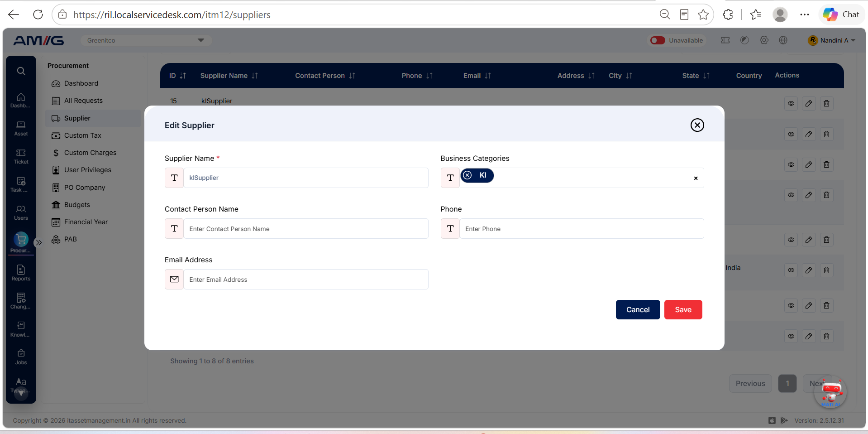Open the Reports sidebar icon
Viewport: 868px width, 434px height.
click(x=21, y=273)
